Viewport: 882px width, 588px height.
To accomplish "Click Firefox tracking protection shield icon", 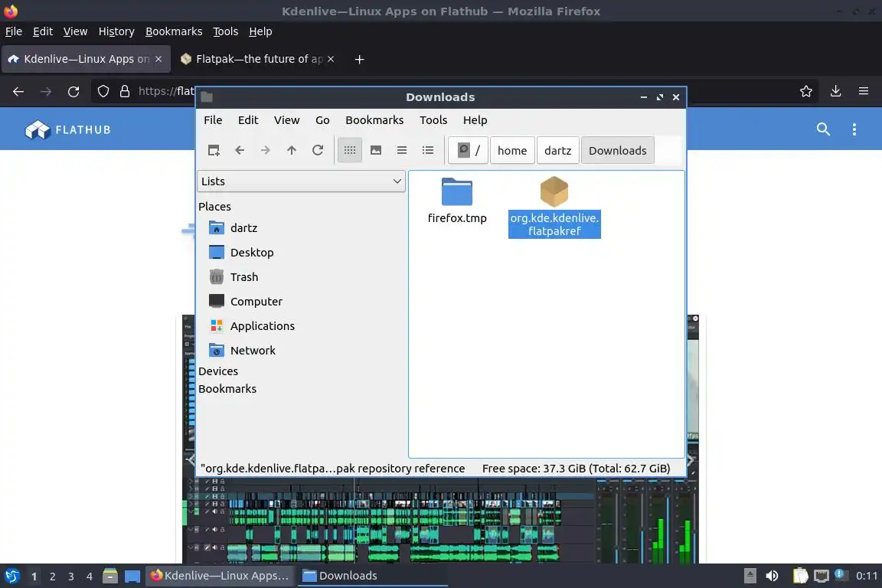I will pyautogui.click(x=103, y=91).
